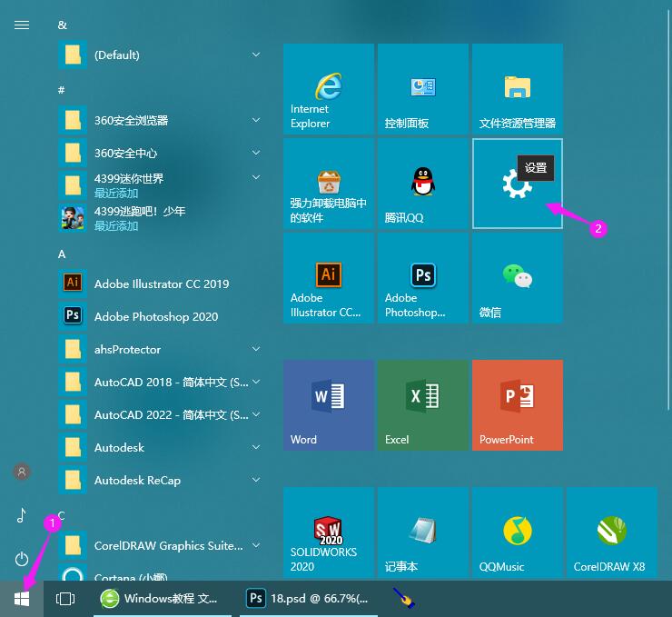The height and width of the screenshot is (617, 672).
Task: Open the user account icon
Action: 22,473
